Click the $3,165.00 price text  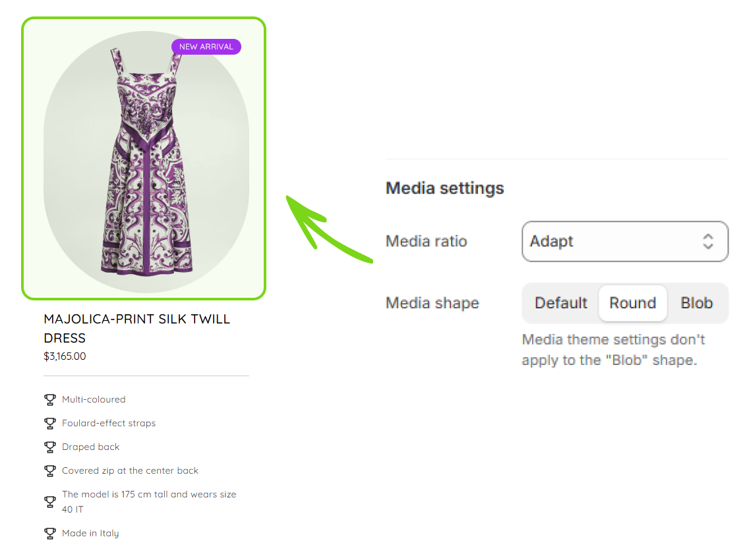coord(65,356)
